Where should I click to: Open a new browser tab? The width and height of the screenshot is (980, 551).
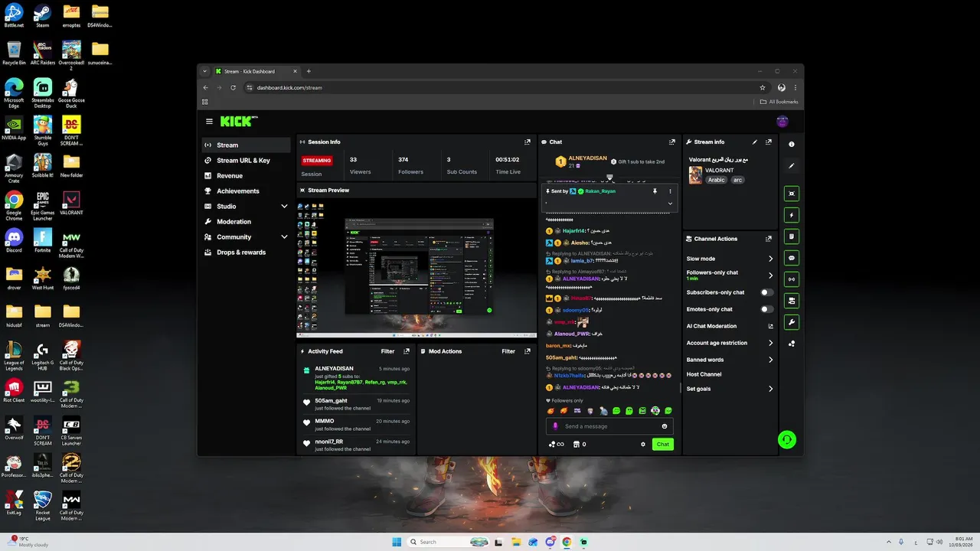click(x=309, y=71)
